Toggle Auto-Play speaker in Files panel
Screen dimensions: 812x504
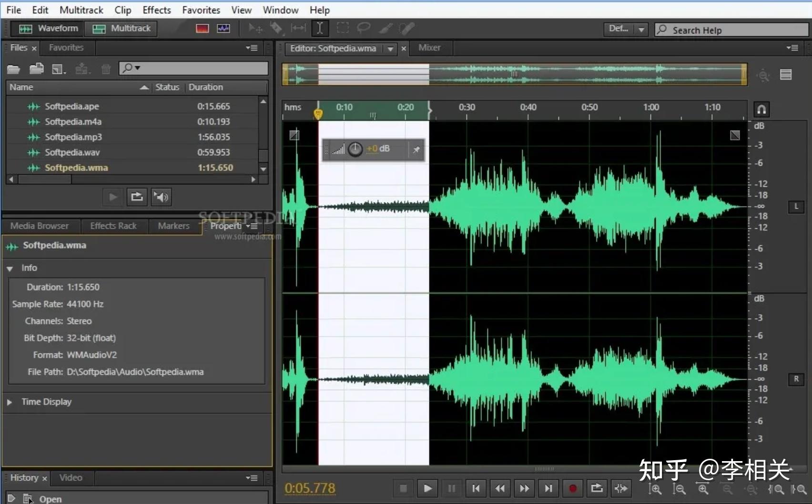(161, 197)
